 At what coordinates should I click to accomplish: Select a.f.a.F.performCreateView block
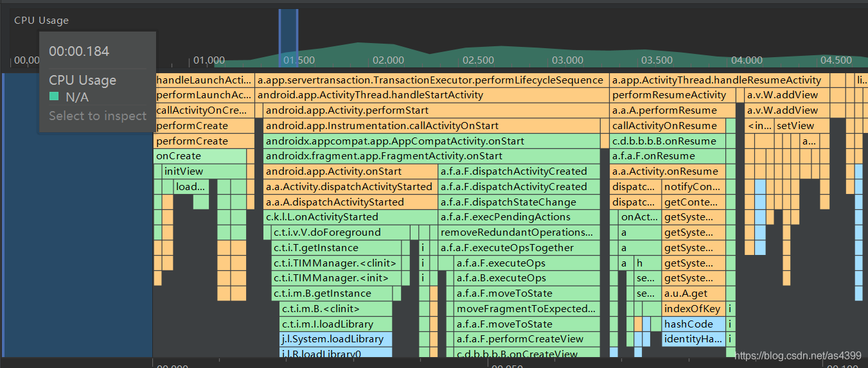pyautogui.click(x=527, y=339)
